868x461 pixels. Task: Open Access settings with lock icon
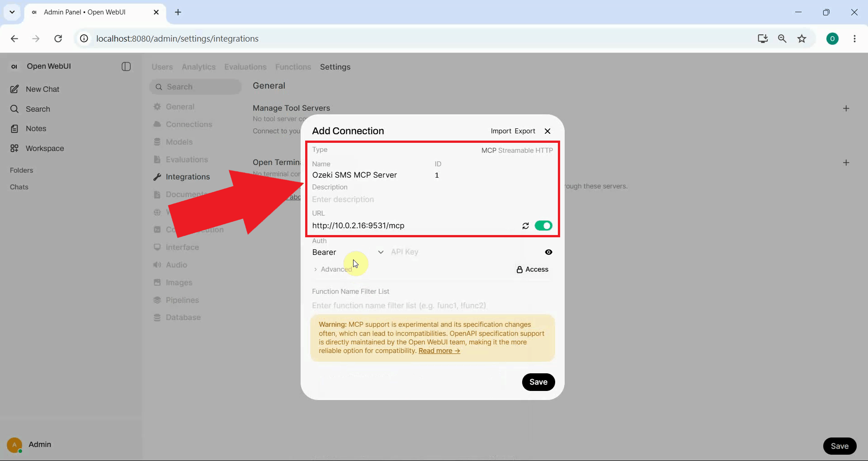(533, 269)
